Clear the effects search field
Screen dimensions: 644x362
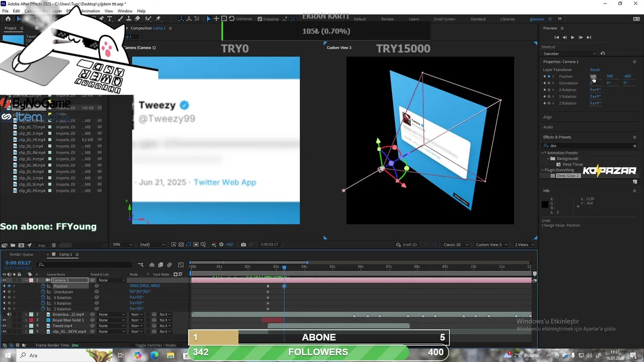pos(634,146)
